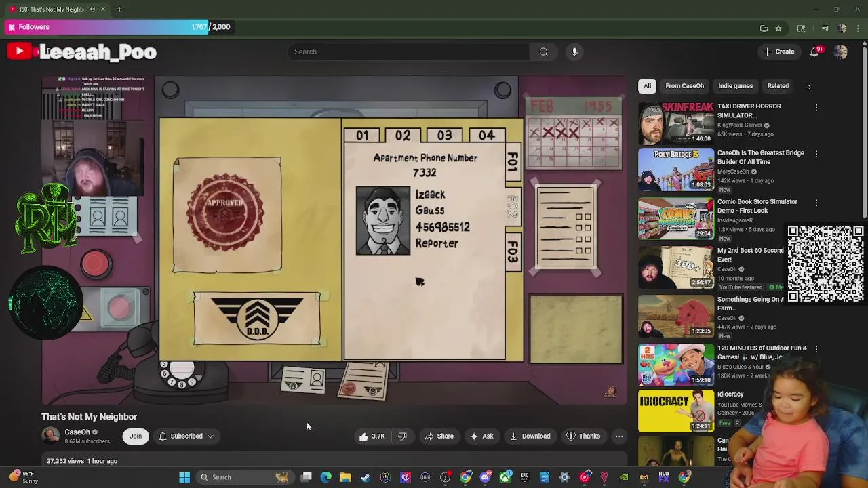This screenshot has width=868, height=488.
Task: Open HUD FX app on the taskbar
Action: (664, 477)
